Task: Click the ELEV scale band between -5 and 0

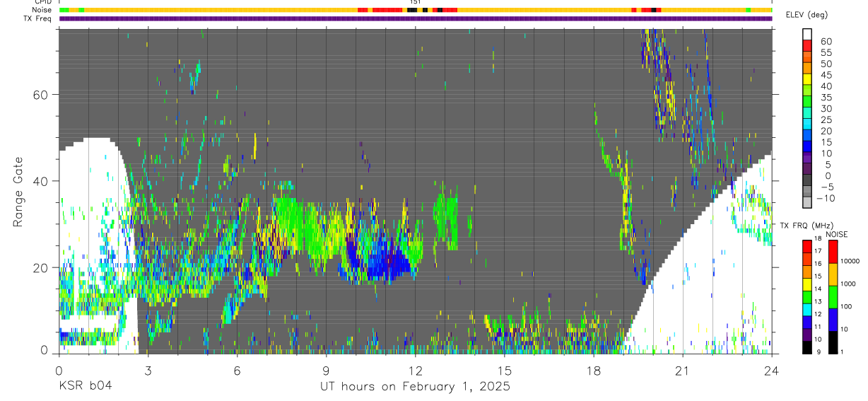Action: click(x=807, y=181)
